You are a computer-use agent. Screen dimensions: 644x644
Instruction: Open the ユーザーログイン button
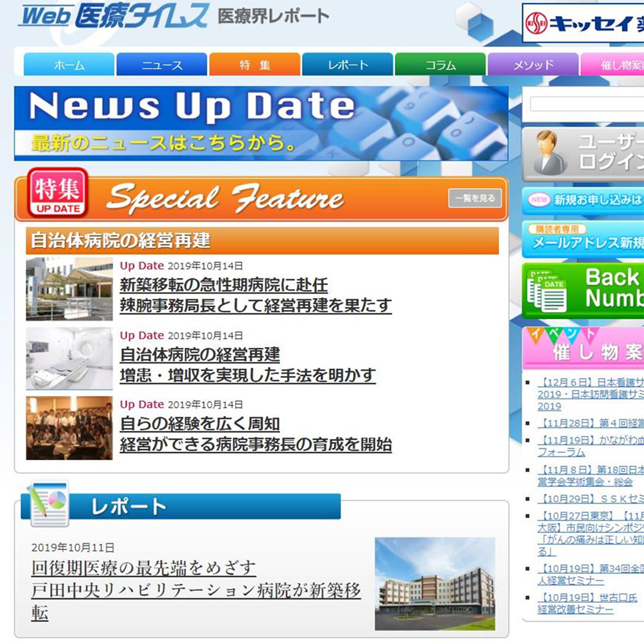[583, 154]
